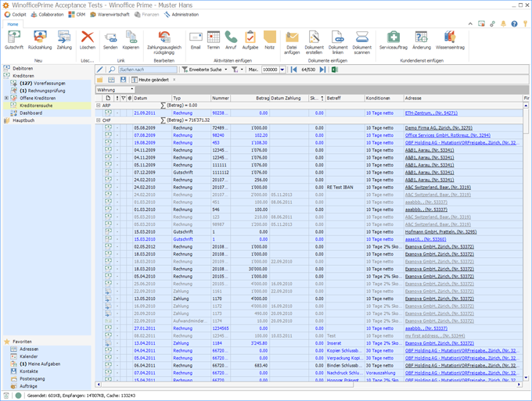This screenshot has width=532, height=401.
Task: Select Dashboard in Kreditoren tree
Action: [31, 113]
